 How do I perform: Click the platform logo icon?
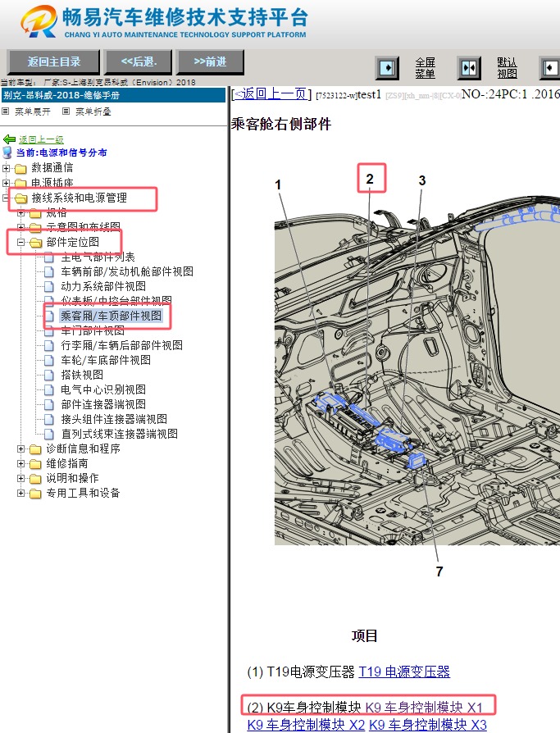39,21
